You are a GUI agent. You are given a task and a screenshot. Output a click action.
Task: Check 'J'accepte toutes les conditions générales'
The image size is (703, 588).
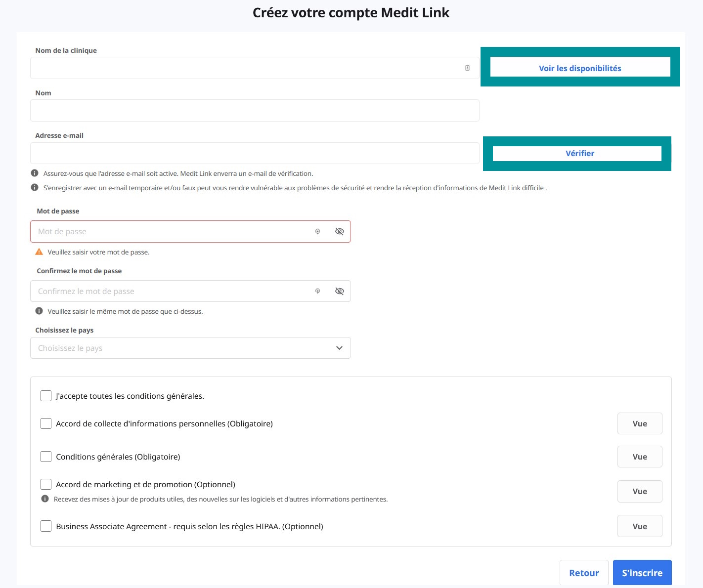click(46, 396)
